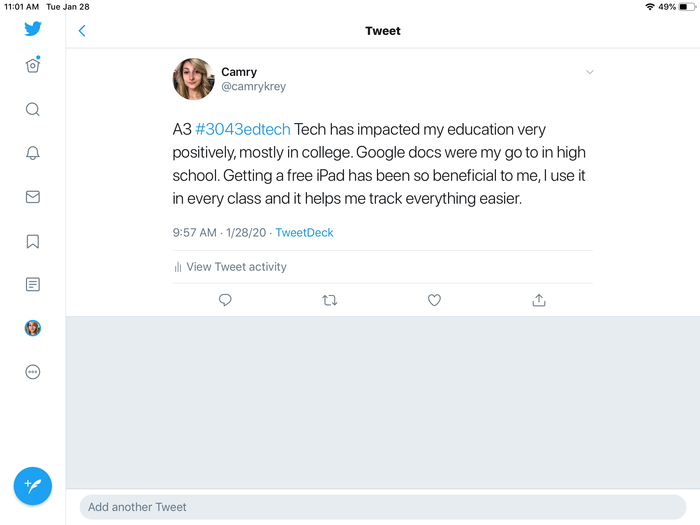Open the Notifications bell
700x525 pixels.
point(33,153)
